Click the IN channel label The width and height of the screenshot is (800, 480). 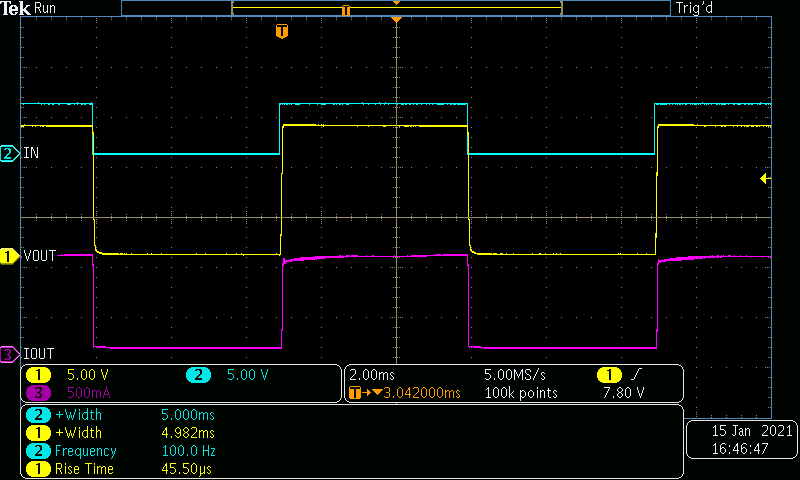(31, 153)
